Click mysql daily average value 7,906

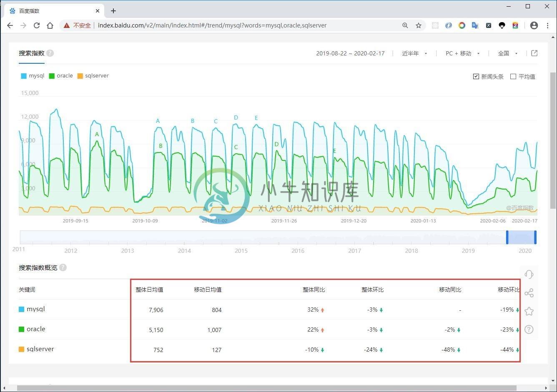coord(156,310)
